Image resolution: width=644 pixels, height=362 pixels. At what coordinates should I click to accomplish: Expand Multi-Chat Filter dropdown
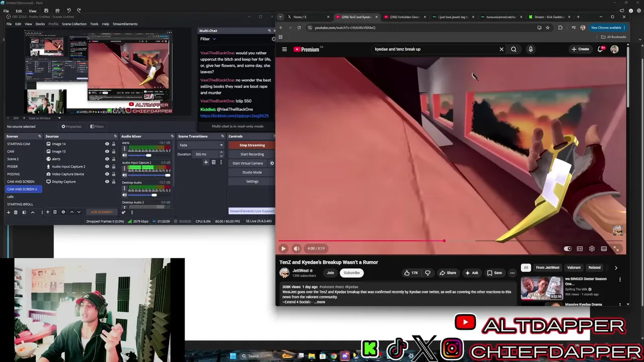207,39
